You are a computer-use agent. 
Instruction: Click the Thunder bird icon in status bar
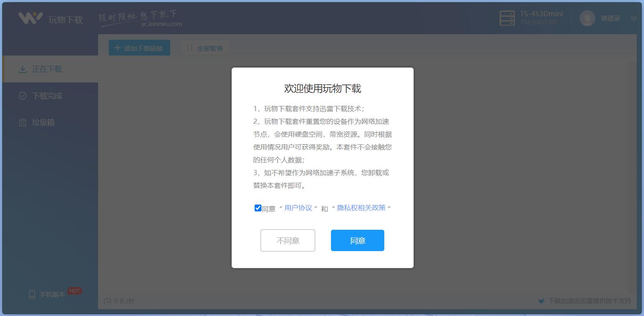[x=542, y=300]
